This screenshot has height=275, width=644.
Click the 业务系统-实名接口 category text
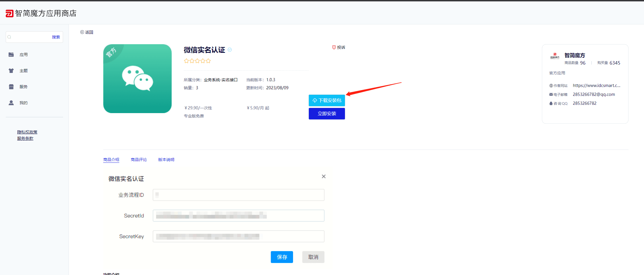pos(221,80)
